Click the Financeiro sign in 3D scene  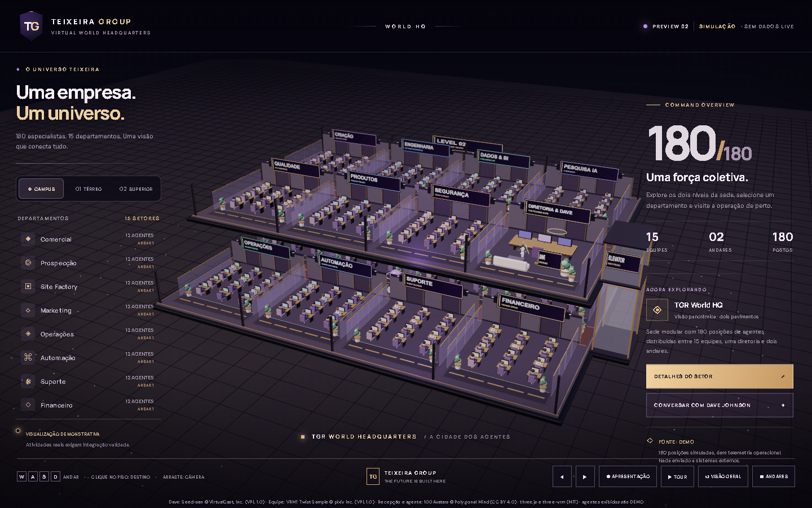(532, 308)
